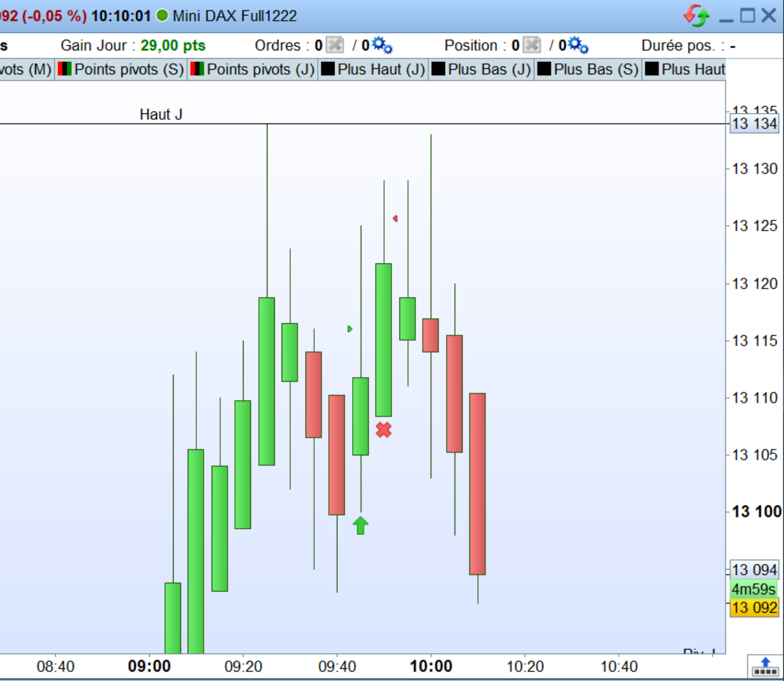Maximize the Mini DAX chart window
The width and height of the screenshot is (784, 681).
[747, 15]
